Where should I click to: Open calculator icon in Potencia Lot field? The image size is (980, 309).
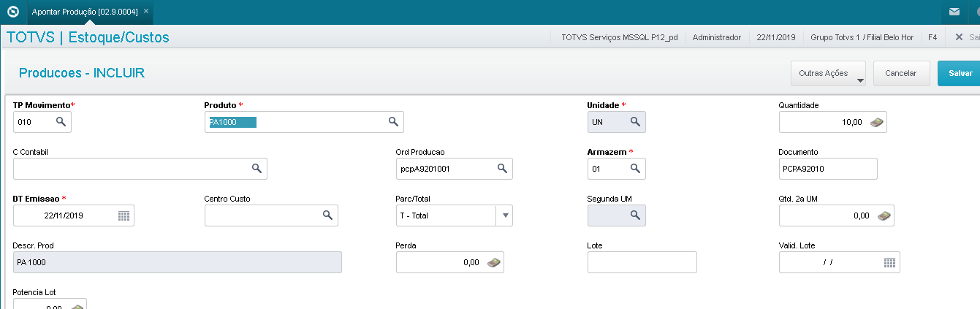[77, 306]
